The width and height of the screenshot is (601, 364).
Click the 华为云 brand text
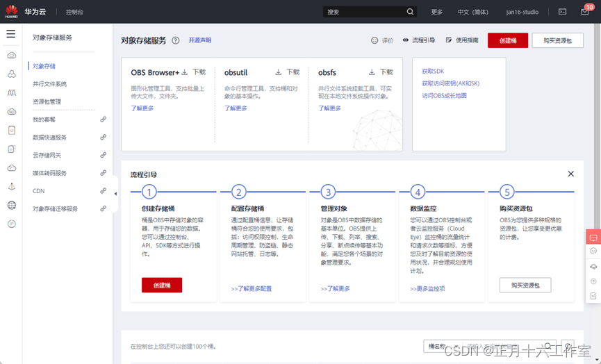point(35,12)
